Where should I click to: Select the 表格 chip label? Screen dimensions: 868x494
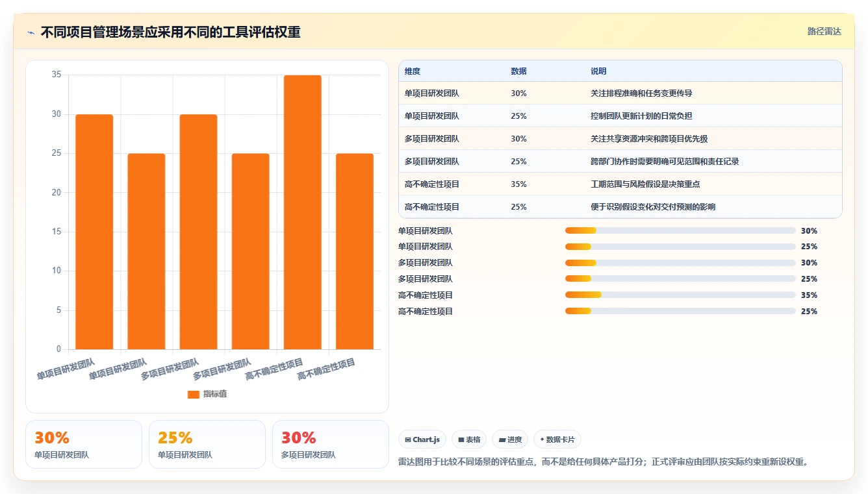click(x=473, y=439)
